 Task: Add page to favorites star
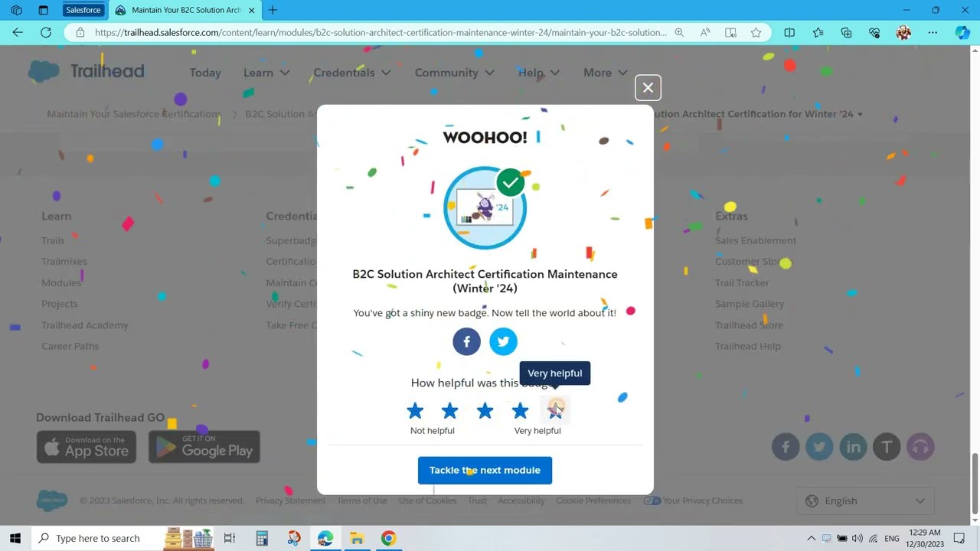click(x=756, y=32)
